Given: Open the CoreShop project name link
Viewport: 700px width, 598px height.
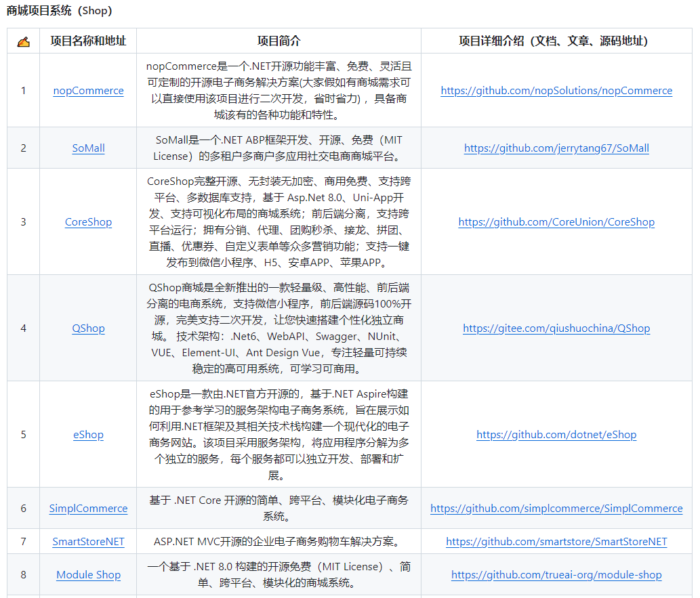Looking at the screenshot, I should pos(88,222).
